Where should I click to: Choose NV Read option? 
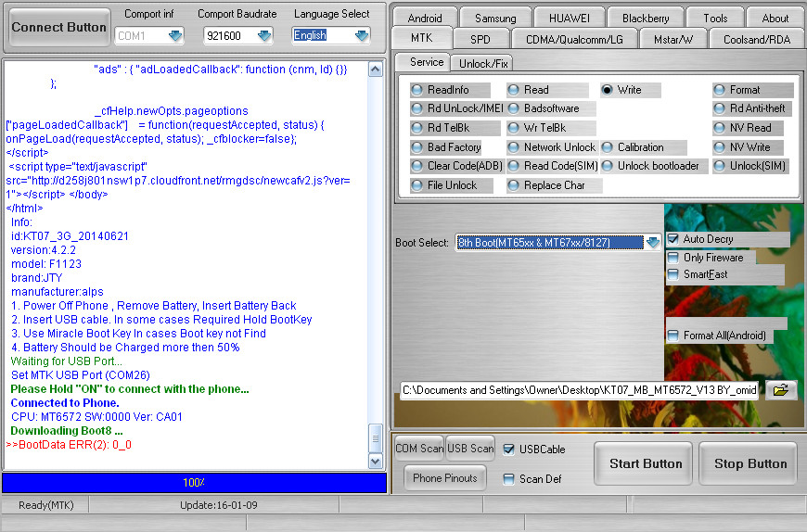[x=748, y=128]
